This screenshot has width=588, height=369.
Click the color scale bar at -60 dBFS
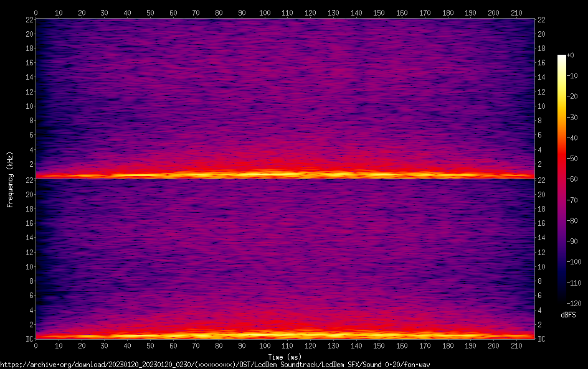pos(562,179)
